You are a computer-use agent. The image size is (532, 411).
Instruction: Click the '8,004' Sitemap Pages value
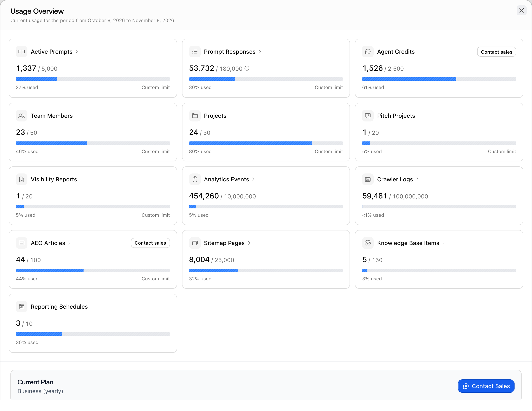[x=199, y=260]
